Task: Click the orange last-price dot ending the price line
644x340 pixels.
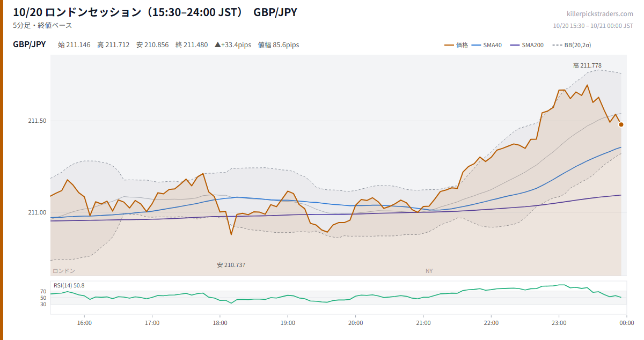Action: [621, 124]
